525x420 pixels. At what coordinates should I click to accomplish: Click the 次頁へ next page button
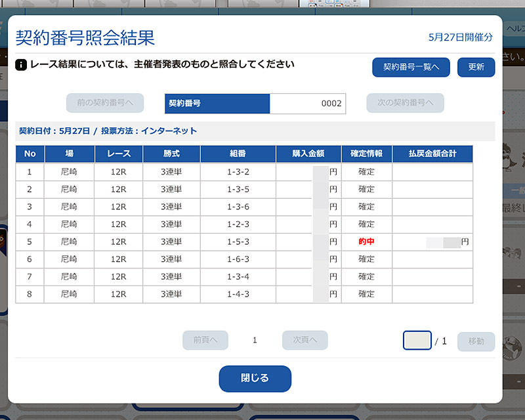pyautogui.click(x=305, y=340)
